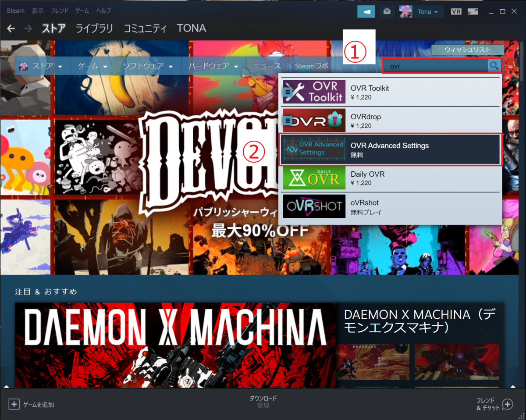The image size is (526, 420).
Task: Go to the コミュニティ tab
Action: pos(145,28)
